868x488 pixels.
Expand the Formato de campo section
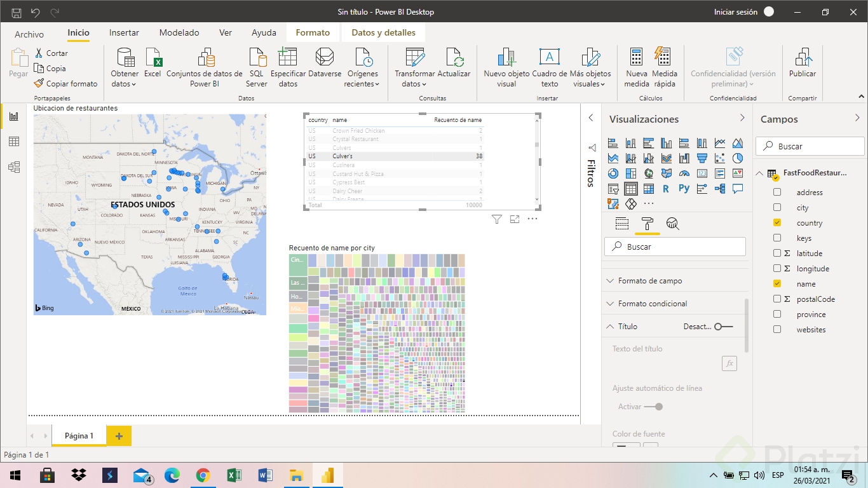pos(650,281)
